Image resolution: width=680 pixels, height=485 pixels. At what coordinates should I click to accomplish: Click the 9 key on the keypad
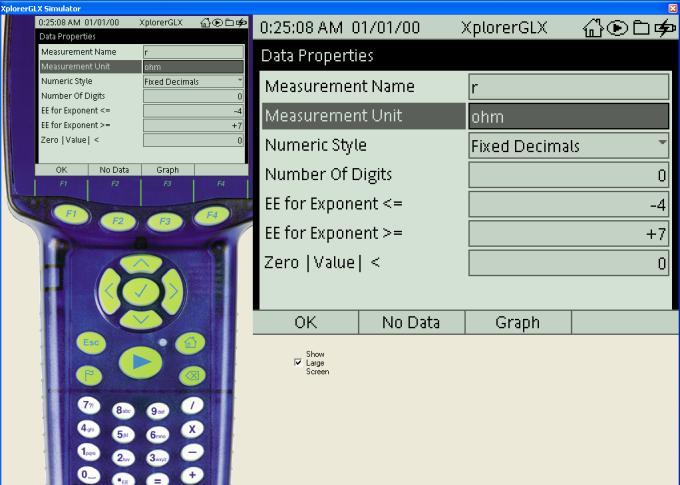pos(157,411)
